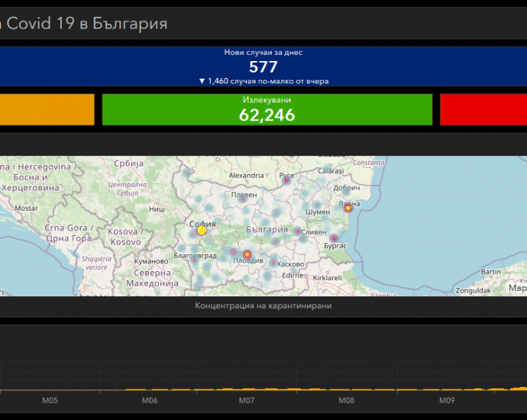
Task: Click the 'Ниш' city label on map
Action: (x=157, y=209)
